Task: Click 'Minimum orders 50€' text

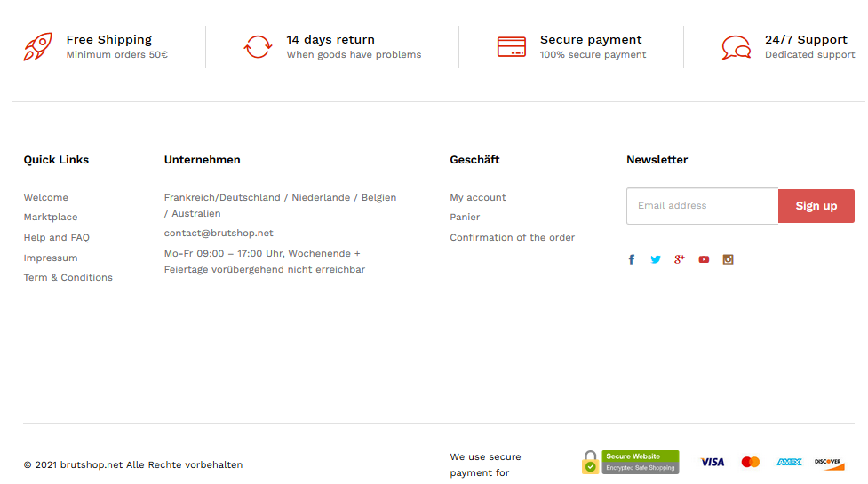Action: (x=116, y=55)
